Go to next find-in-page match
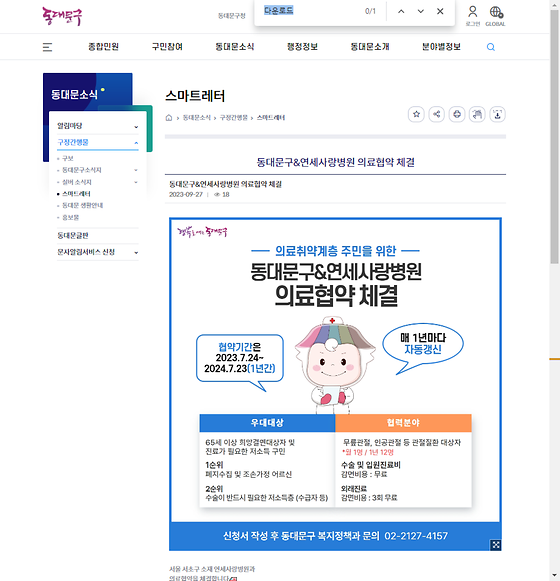560x581 pixels. pyautogui.click(x=421, y=11)
